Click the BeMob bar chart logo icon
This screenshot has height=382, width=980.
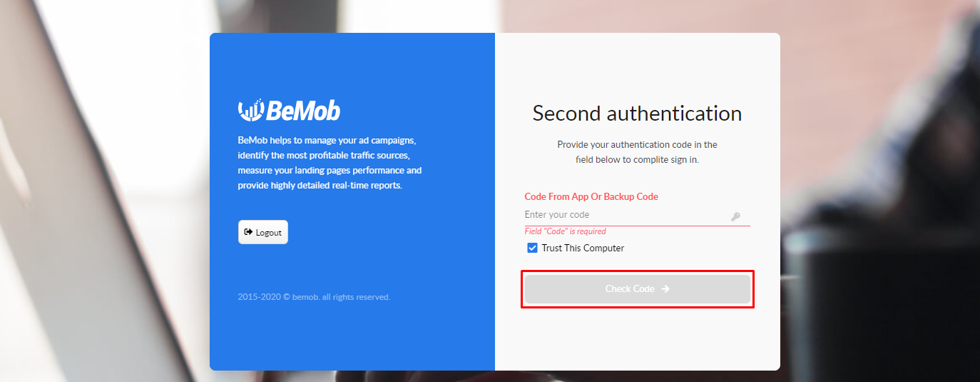pyautogui.click(x=251, y=110)
